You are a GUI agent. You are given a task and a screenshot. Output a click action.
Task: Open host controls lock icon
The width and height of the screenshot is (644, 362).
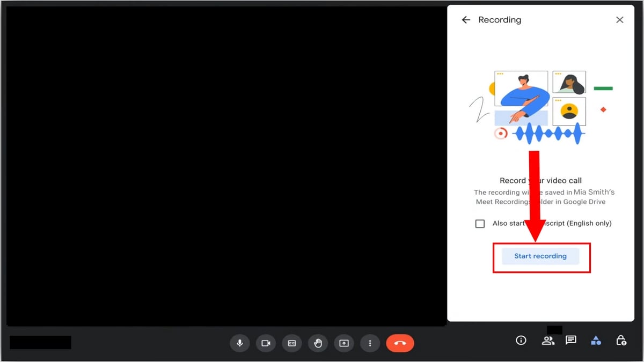click(621, 341)
